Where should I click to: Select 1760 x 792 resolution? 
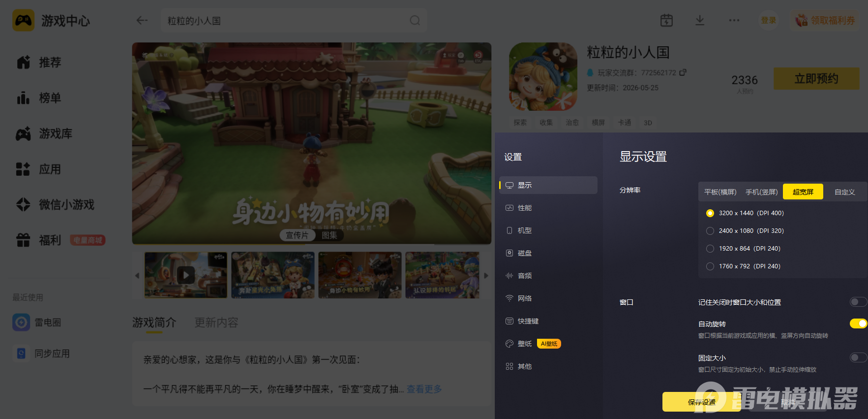point(710,266)
